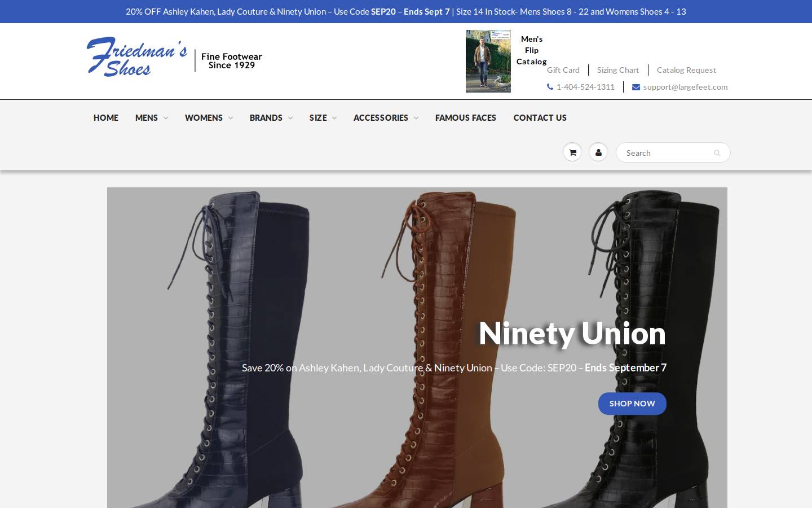812x508 pixels.
Task: Open the WOMENS menu
Action: (204, 117)
